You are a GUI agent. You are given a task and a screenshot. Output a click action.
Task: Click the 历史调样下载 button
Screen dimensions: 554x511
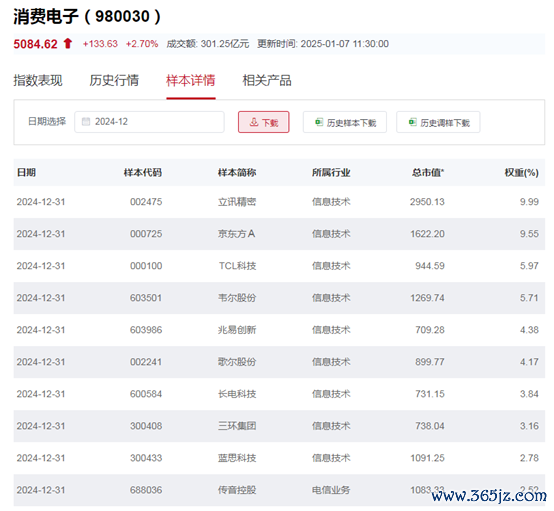(x=438, y=122)
